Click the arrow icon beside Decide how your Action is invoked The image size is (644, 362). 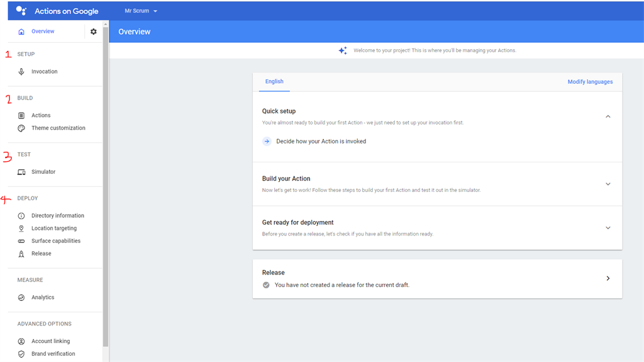click(267, 141)
